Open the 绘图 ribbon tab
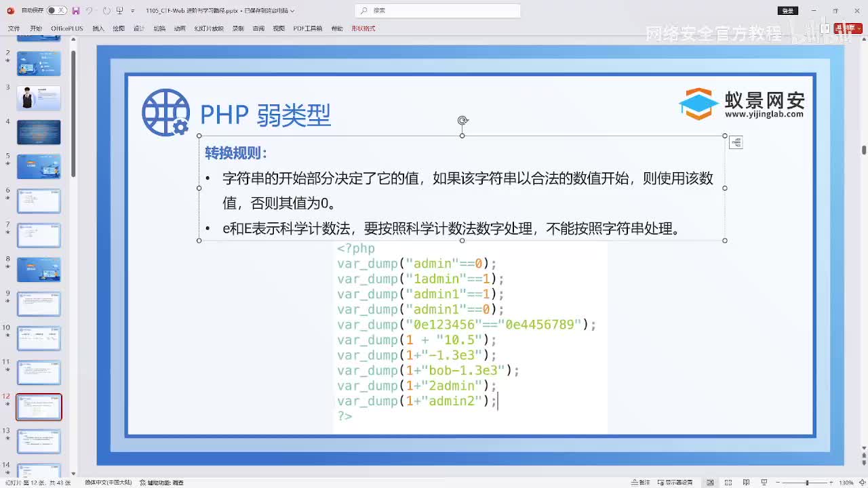The image size is (868, 488). (x=119, y=28)
